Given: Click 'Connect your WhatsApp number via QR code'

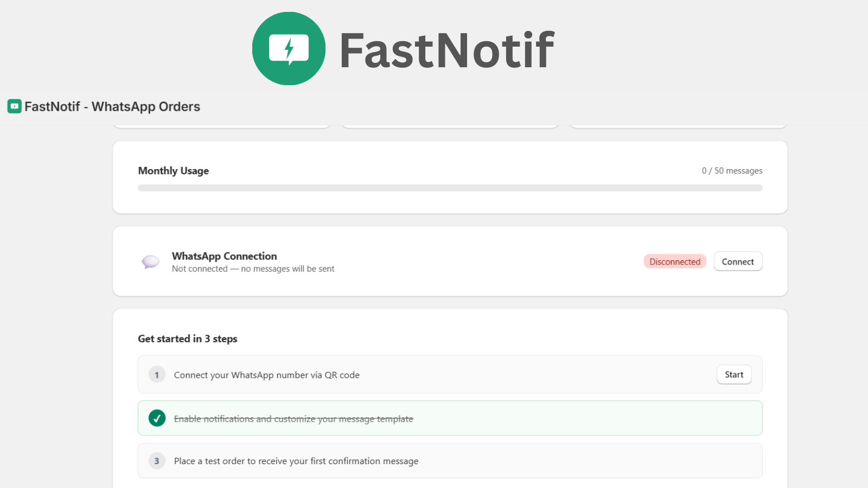Looking at the screenshot, I should (x=267, y=375).
